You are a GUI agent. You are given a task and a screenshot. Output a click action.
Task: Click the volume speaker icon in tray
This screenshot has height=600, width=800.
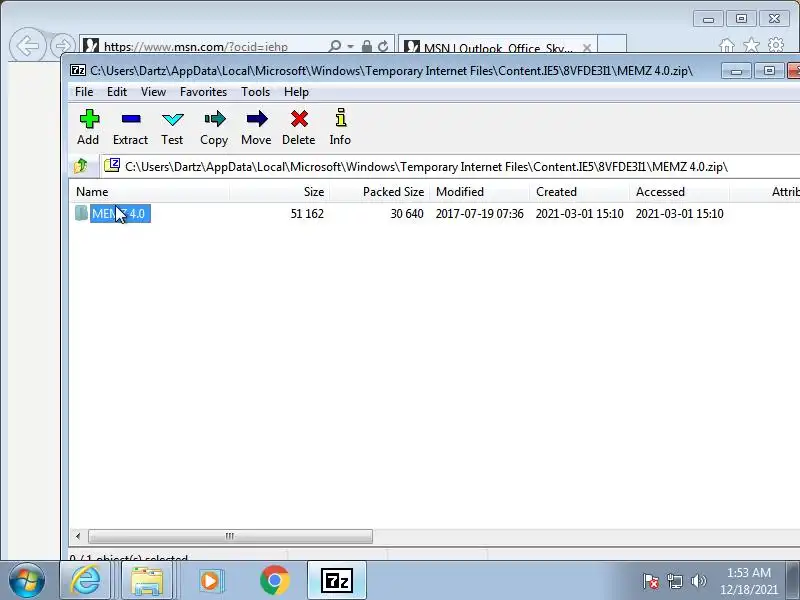coord(698,581)
